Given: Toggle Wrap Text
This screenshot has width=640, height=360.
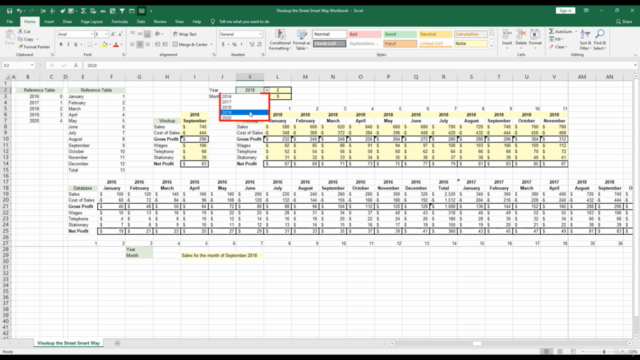Looking at the screenshot, I should click(184, 34).
